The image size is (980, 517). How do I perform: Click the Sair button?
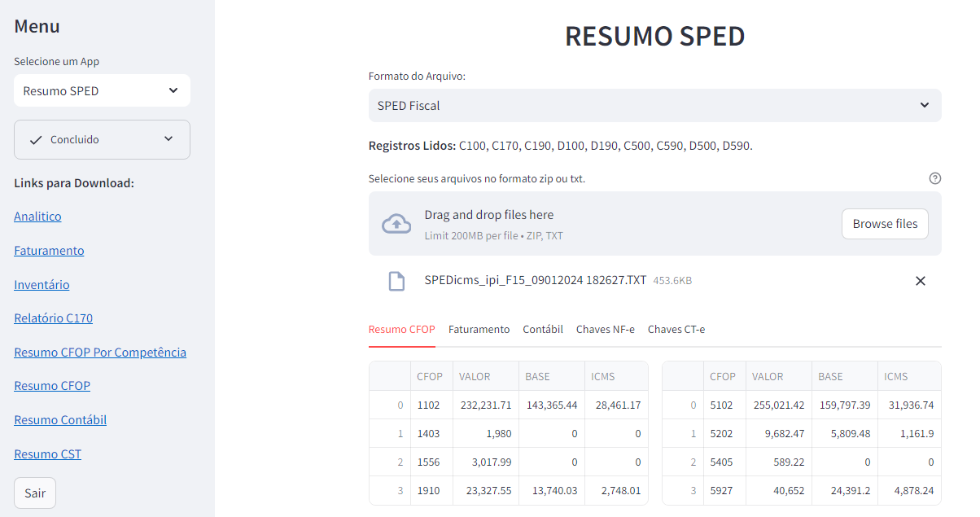point(35,493)
